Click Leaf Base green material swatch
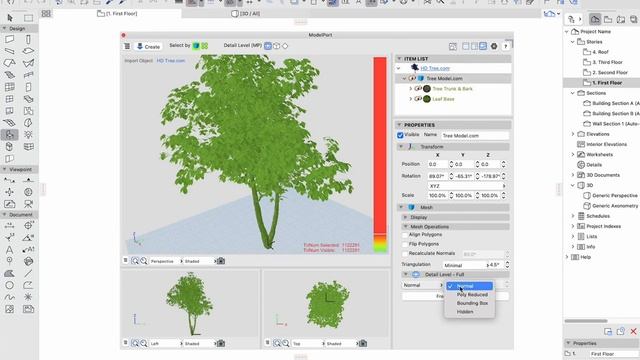 point(427,99)
